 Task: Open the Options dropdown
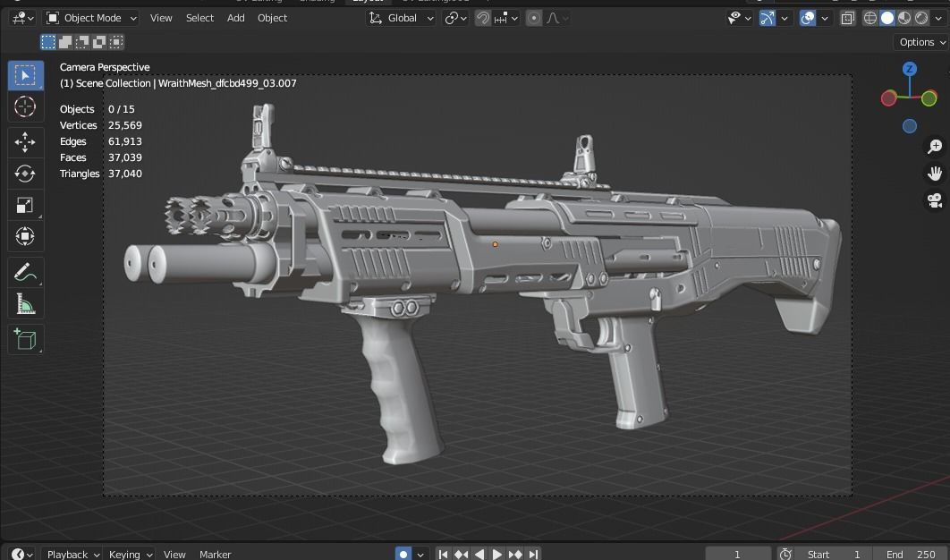921,42
